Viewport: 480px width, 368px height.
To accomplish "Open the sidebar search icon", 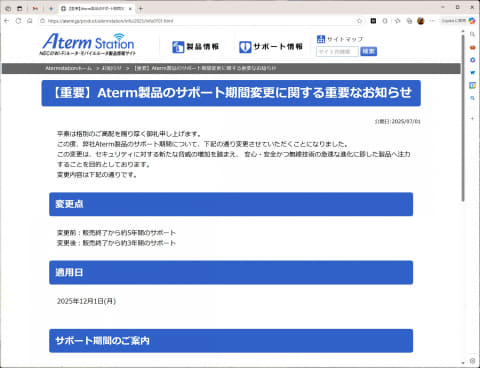I will [472, 34].
